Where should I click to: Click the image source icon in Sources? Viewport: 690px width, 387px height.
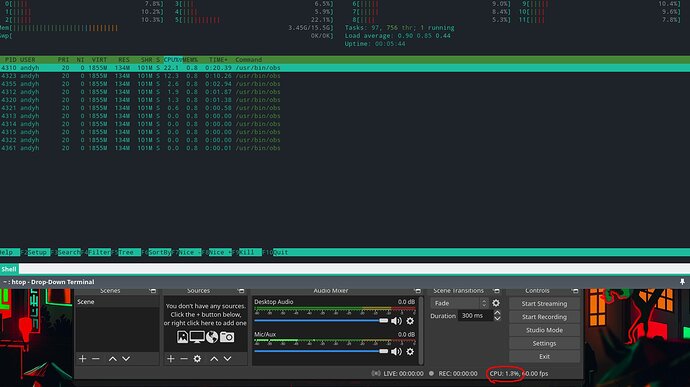tap(182, 337)
